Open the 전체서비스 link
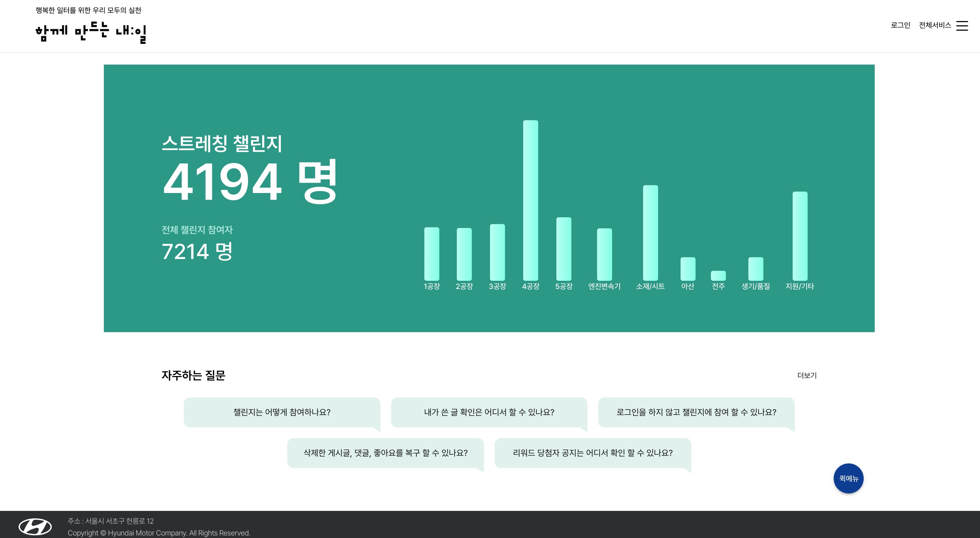Viewport: 980px width, 538px height. click(935, 25)
